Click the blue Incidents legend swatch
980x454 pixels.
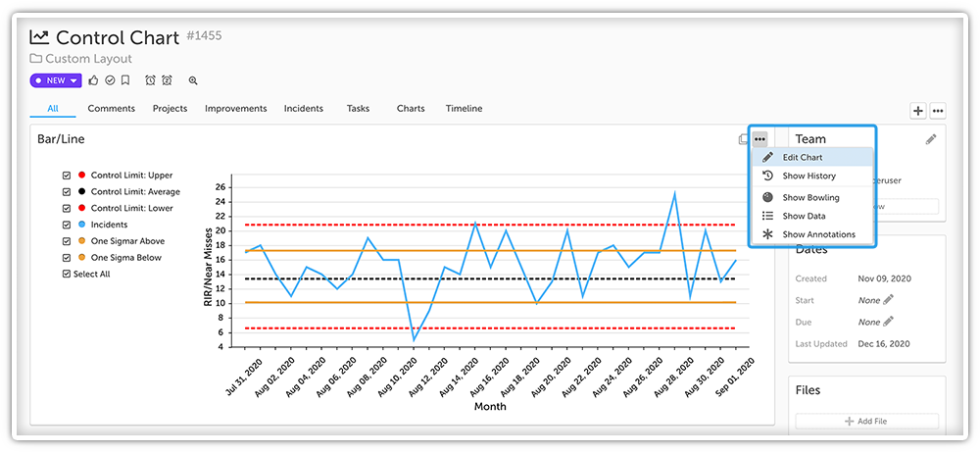click(x=82, y=225)
